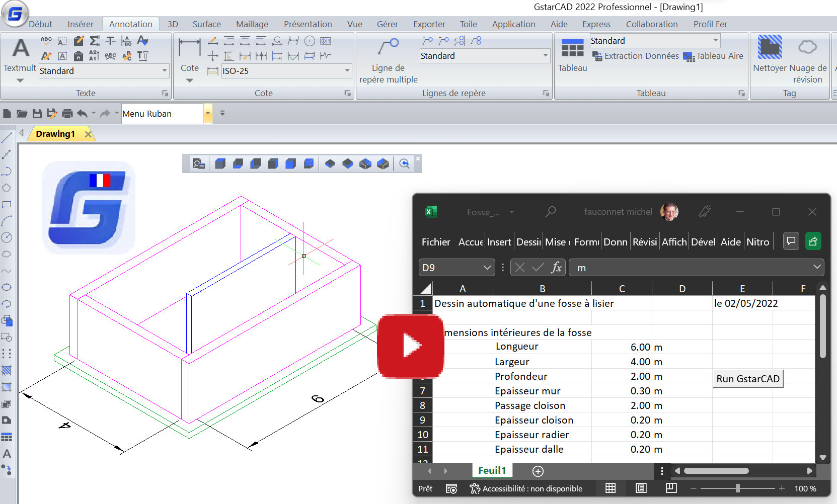
Task: Click the Excel comments icon button
Action: coord(791,241)
